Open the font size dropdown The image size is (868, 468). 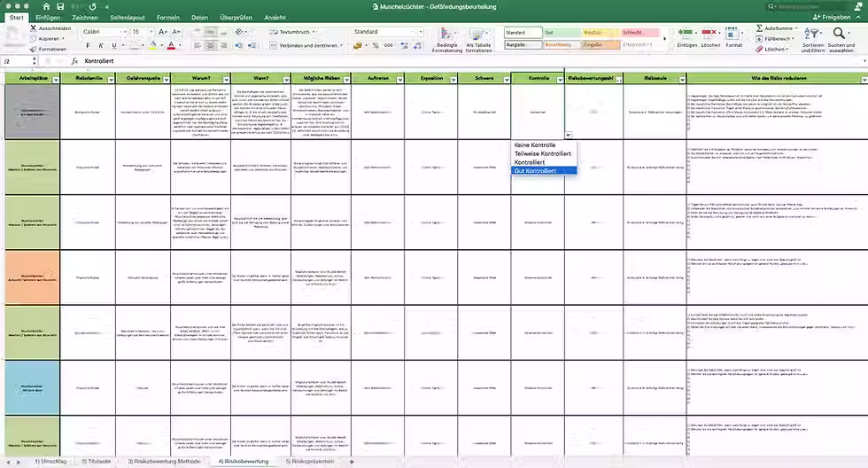coord(151,32)
